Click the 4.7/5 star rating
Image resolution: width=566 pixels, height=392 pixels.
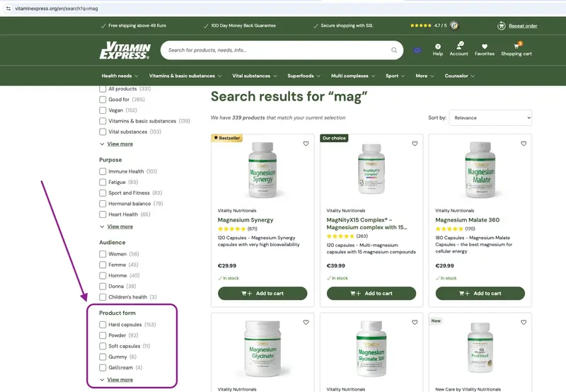coord(421,25)
